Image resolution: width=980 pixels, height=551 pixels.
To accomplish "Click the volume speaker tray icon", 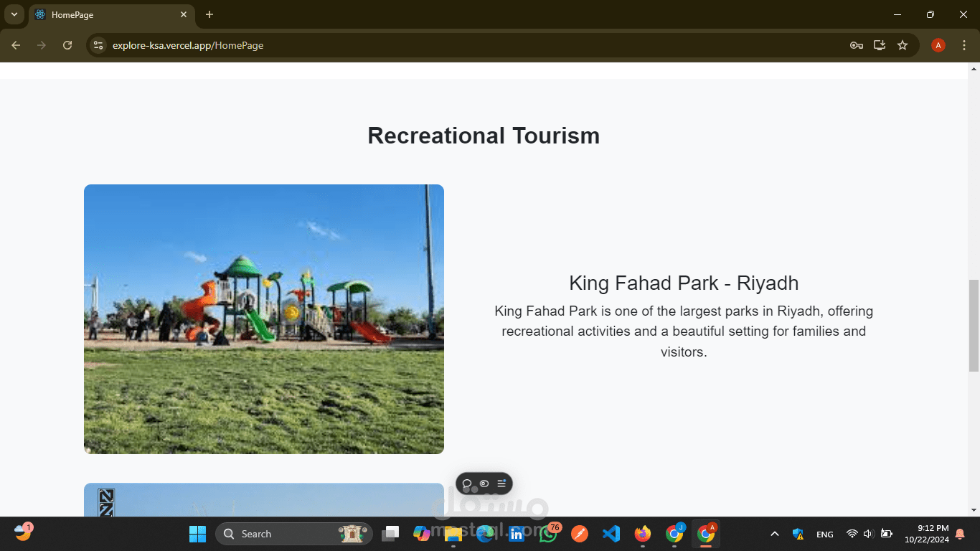I will point(869,534).
